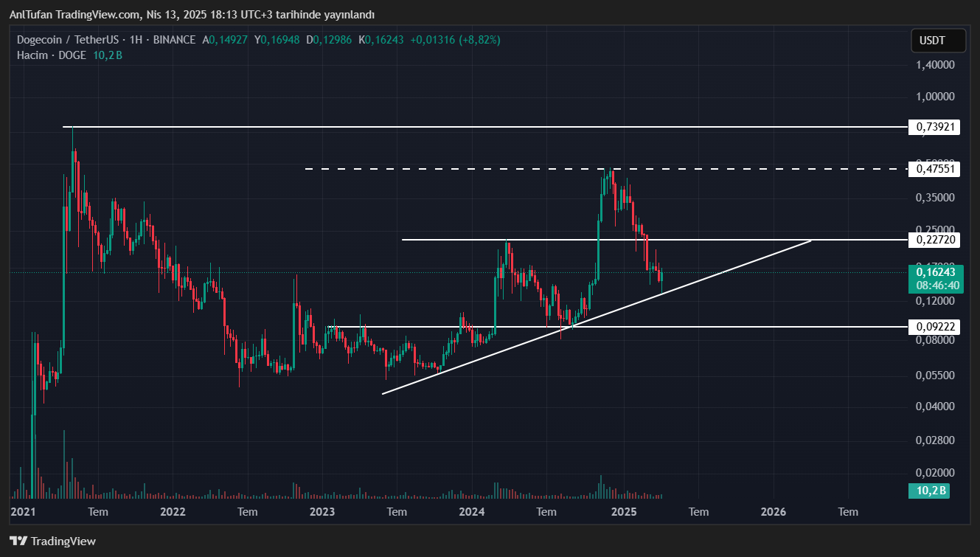Click the 2026 label on time axis
The width and height of the screenshot is (980, 557).
(773, 511)
